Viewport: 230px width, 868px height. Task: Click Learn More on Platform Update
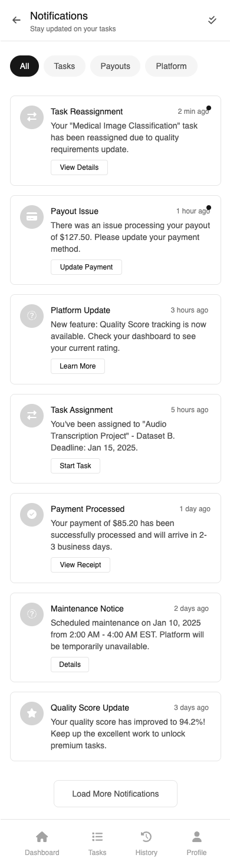pyautogui.click(x=78, y=366)
